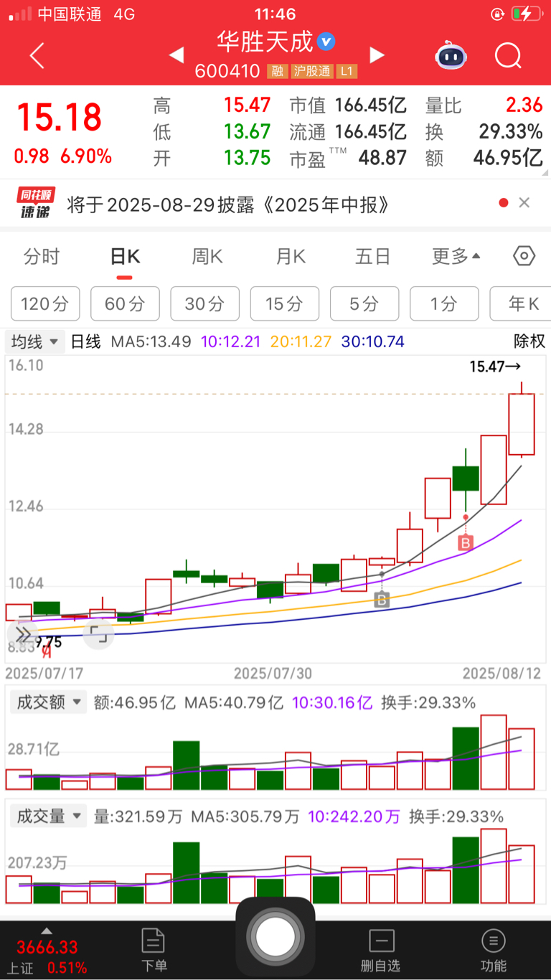The height and width of the screenshot is (980, 551).
Task: Go to previous stock with left triangle
Action: (176, 55)
